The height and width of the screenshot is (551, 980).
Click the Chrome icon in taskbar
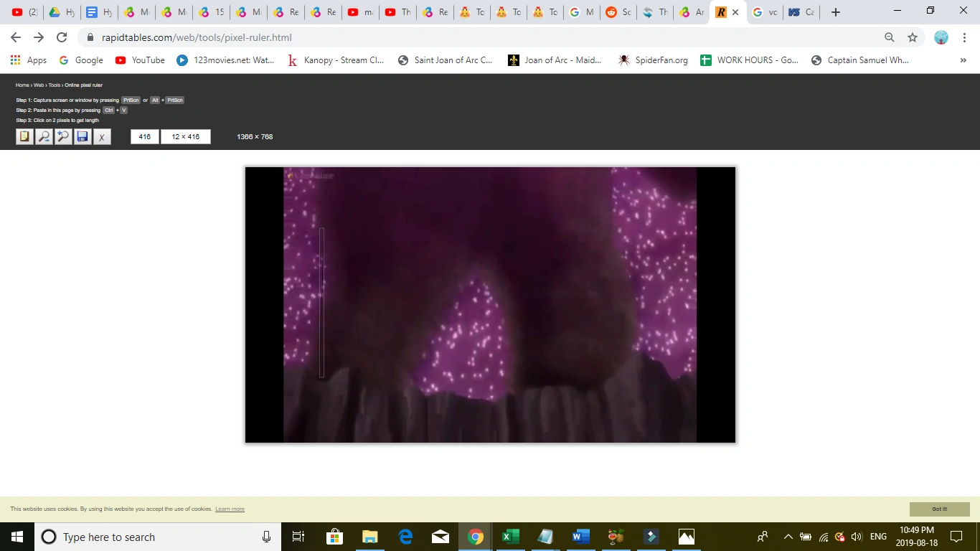pos(475,537)
